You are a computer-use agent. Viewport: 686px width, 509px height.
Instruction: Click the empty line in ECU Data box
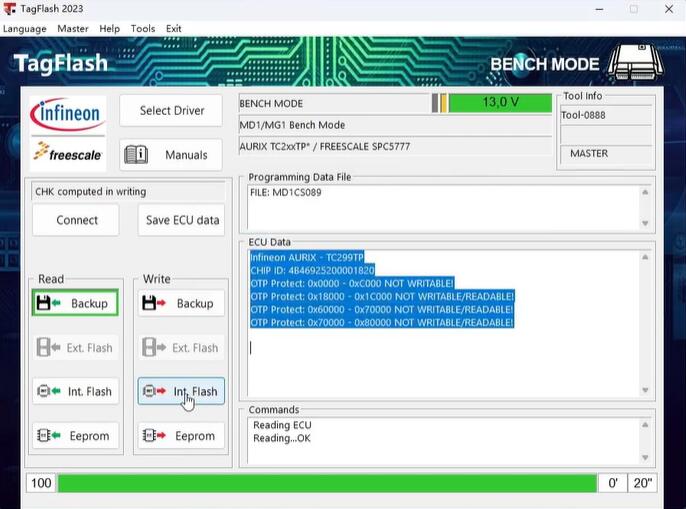point(442,348)
